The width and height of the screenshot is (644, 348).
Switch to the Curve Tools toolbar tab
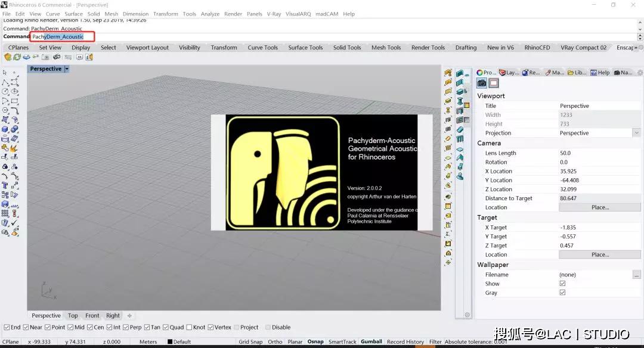262,48
